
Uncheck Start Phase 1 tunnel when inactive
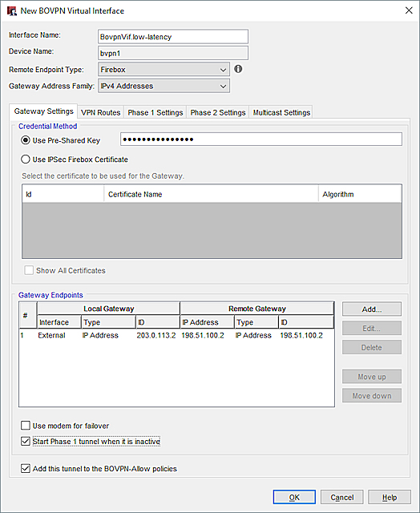click(x=26, y=441)
